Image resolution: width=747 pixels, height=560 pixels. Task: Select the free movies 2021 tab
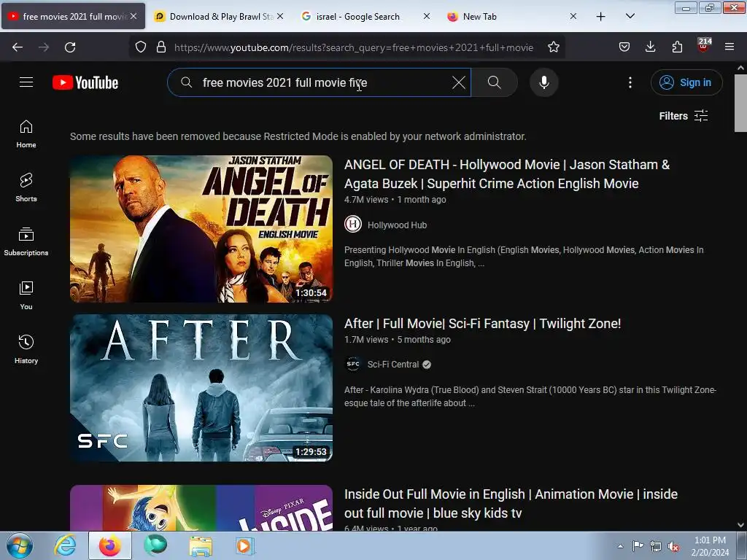tap(74, 17)
